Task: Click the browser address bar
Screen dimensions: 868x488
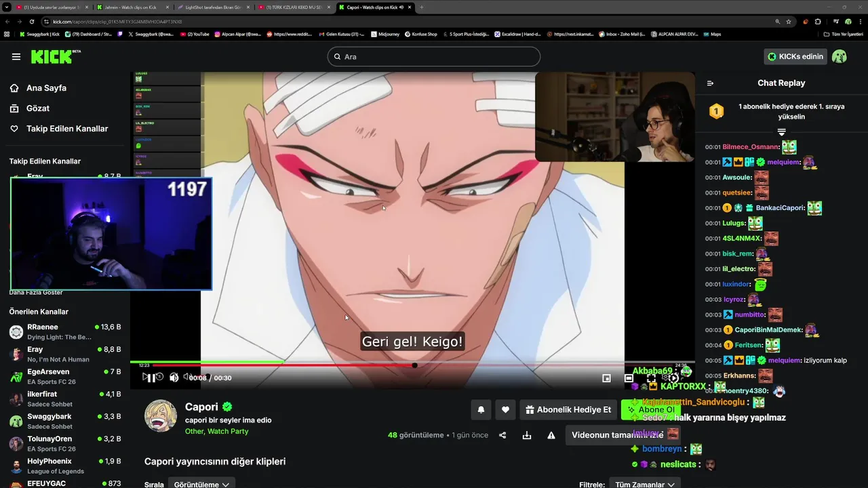Action: [x=407, y=22]
